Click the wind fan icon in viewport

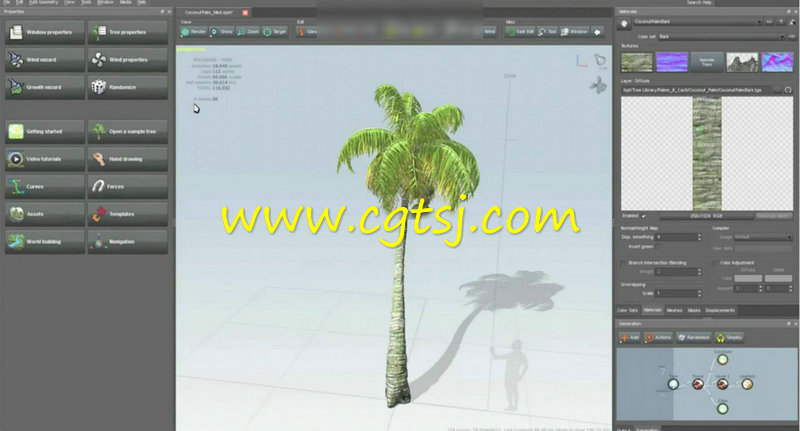(598, 85)
